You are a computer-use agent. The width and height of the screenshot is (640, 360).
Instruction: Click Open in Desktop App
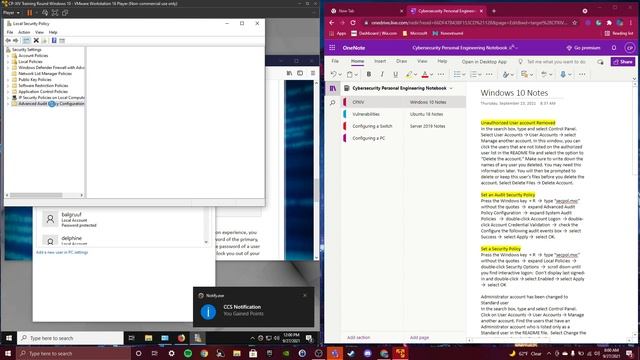tap(484, 62)
